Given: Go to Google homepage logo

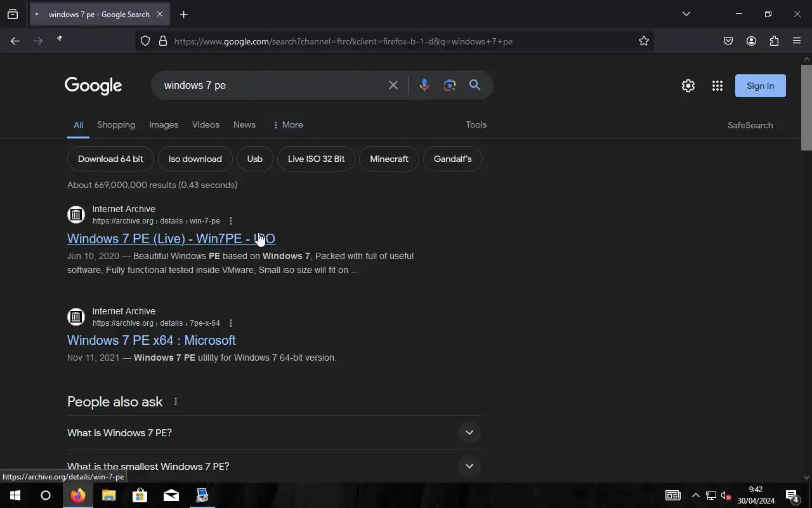Looking at the screenshot, I should (93, 86).
